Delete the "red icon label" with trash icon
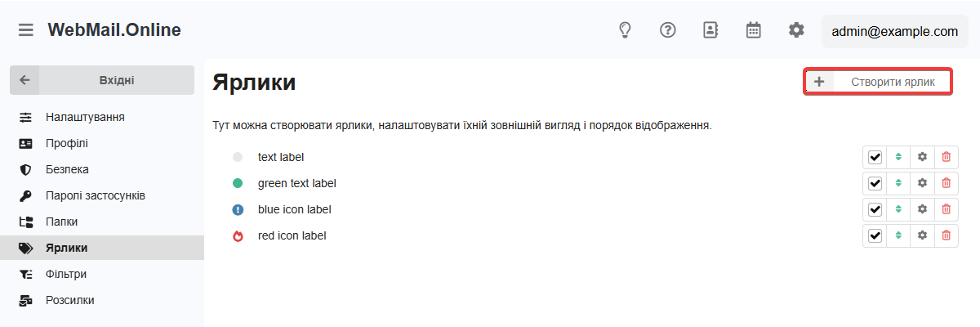 (x=947, y=235)
